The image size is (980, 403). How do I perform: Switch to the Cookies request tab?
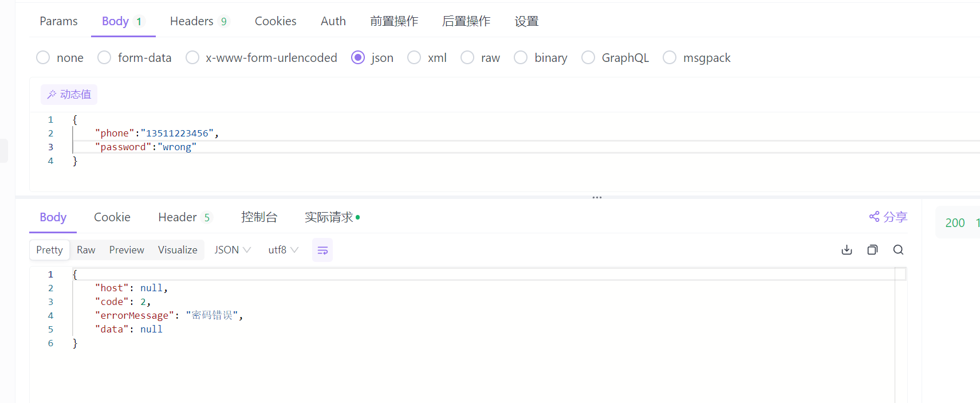(x=275, y=21)
